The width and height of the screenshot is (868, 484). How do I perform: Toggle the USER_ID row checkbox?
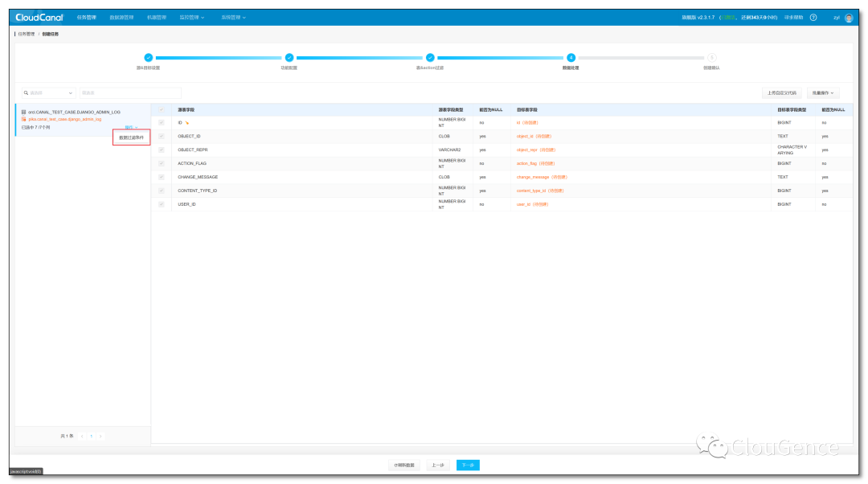pos(161,204)
